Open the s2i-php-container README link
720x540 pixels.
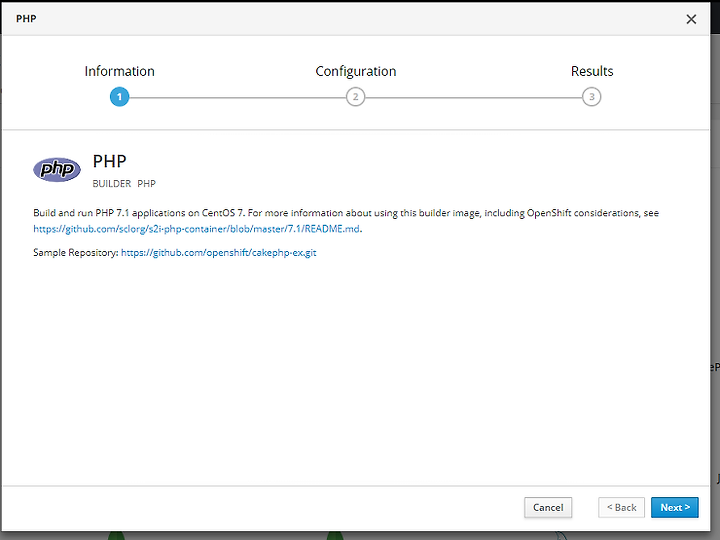tap(197, 229)
